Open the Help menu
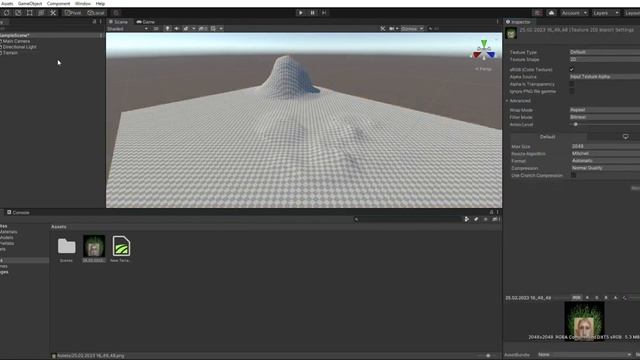This screenshot has width=640, height=360. tap(100, 3)
